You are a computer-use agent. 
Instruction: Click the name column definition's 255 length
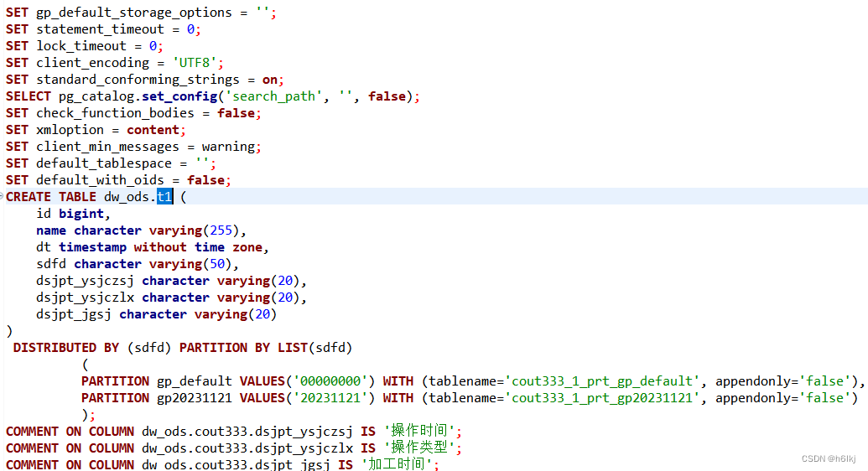coord(221,230)
